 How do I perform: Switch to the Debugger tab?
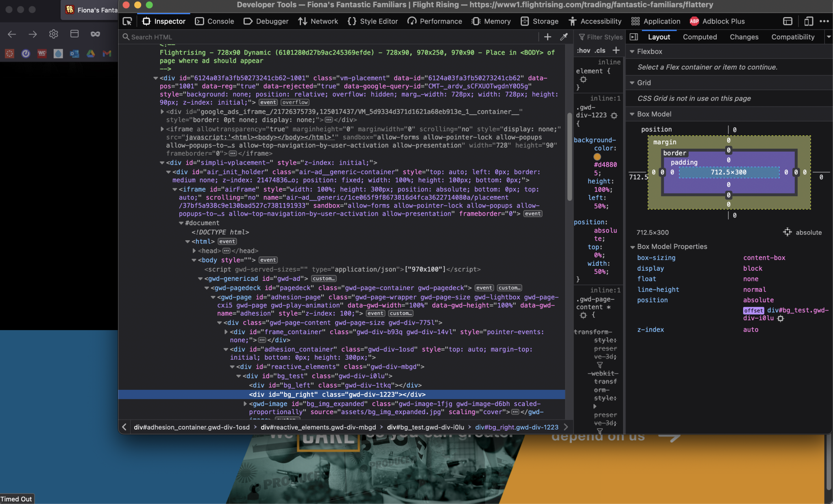pos(266,21)
